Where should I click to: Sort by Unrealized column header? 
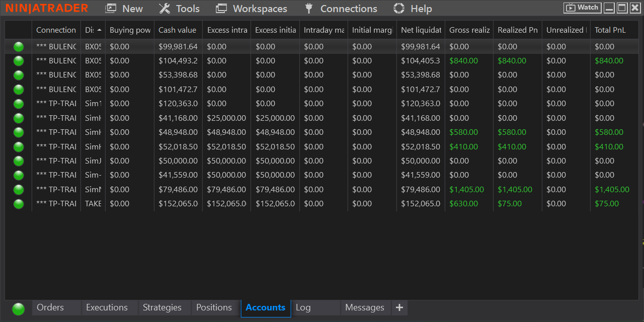click(567, 30)
